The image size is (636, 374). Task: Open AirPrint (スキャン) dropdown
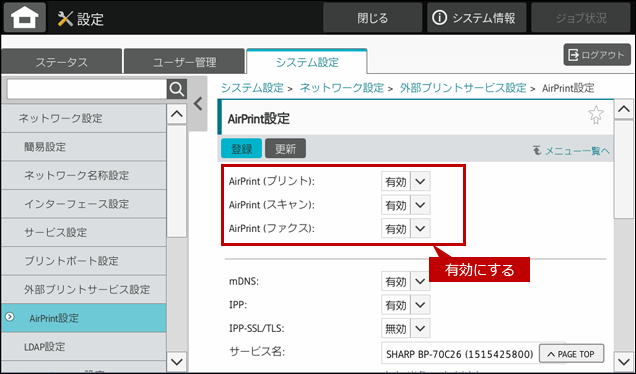click(406, 205)
